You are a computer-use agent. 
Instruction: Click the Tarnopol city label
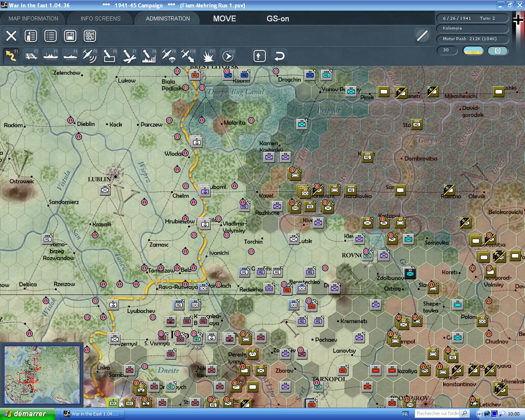pyautogui.click(x=329, y=379)
